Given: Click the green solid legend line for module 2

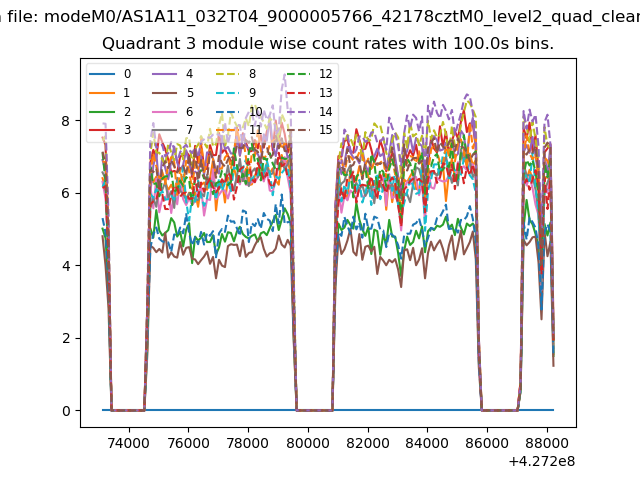Looking at the screenshot, I should pos(103,112).
